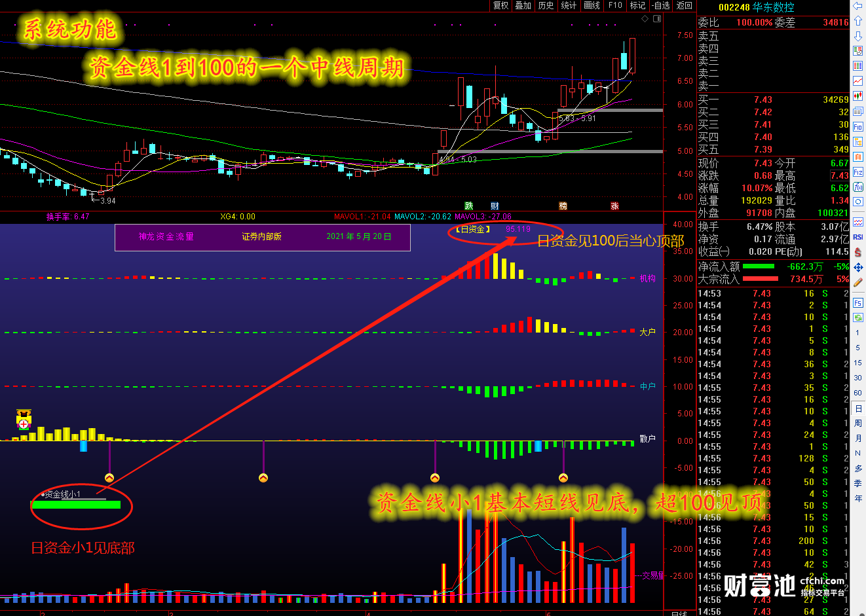Image resolution: width=866 pixels, height=616 pixels.
Task: Select the 月 monthly period
Action: [857, 439]
